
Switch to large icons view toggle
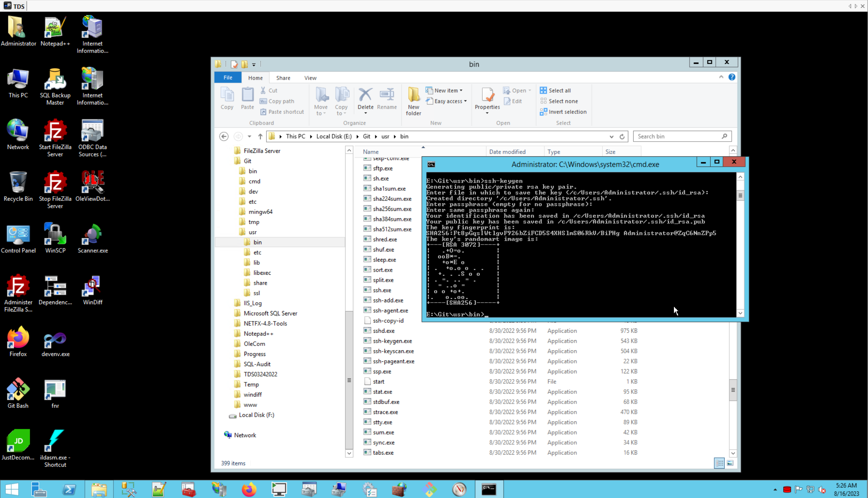click(730, 463)
